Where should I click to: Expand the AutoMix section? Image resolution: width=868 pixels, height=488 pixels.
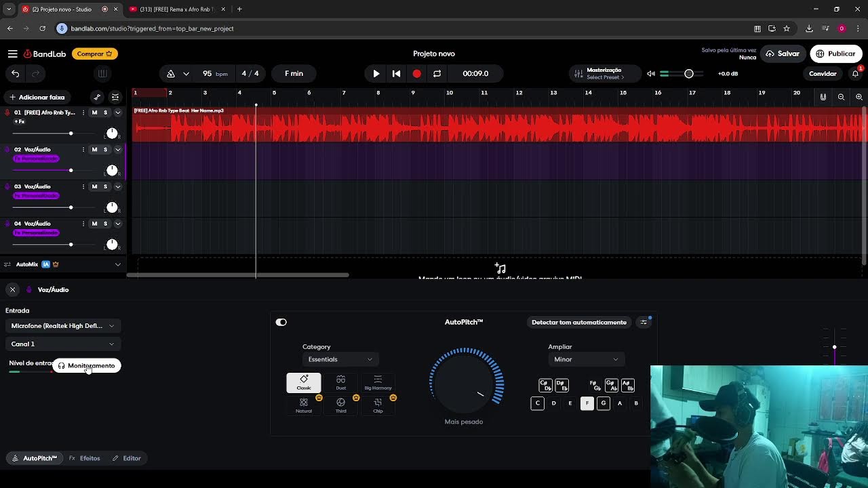click(117, 264)
